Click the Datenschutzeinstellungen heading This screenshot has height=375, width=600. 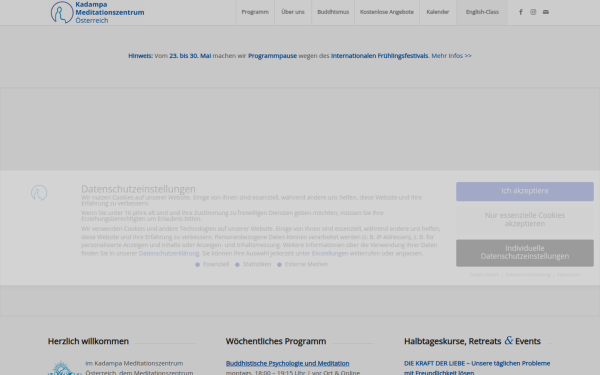pyautogui.click(x=138, y=189)
